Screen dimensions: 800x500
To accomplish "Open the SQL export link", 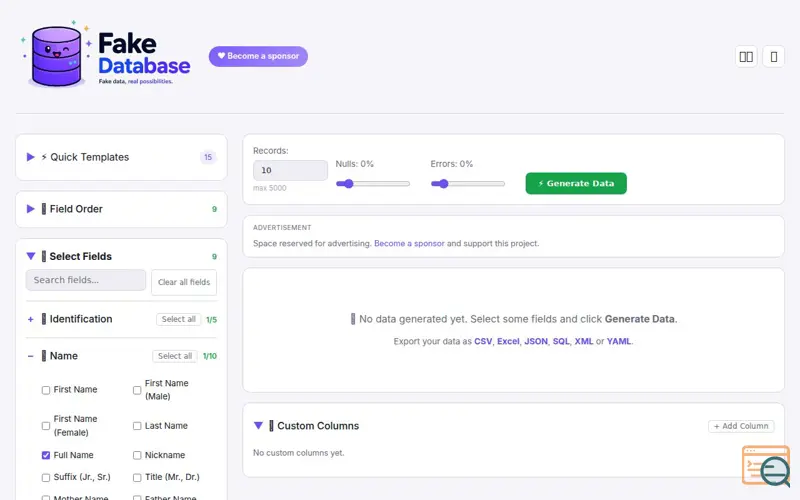I will tap(561, 341).
